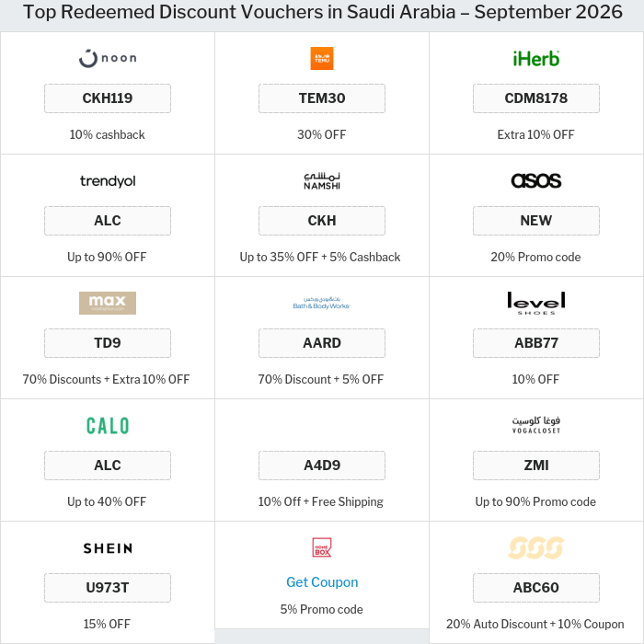Screen dimensions: 644x644
Task: Open the Namshi logo
Action: click(x=322, y=180)
